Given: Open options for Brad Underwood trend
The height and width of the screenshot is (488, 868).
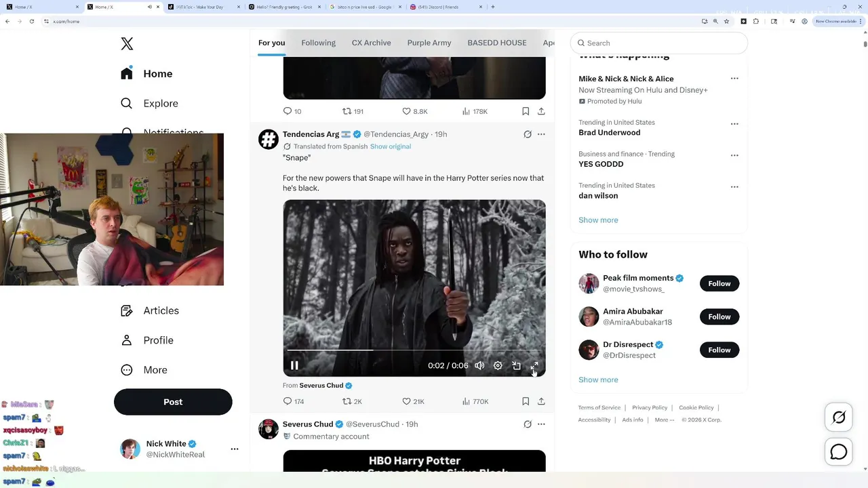Looking at the screenshot, I should (x=734, y=124).
